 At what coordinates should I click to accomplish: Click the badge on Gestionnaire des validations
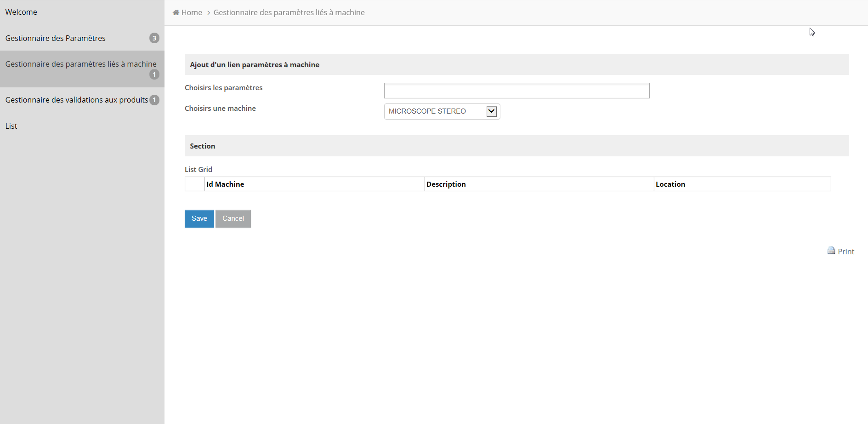click(154, 100)
